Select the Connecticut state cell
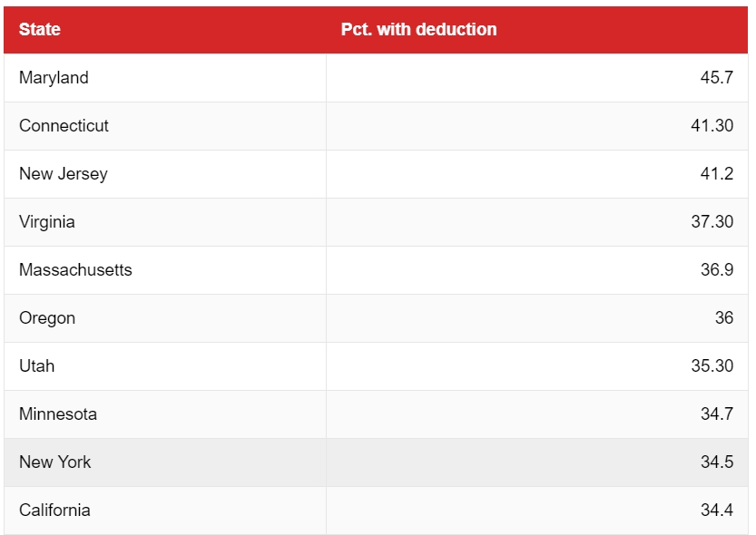 (64, 126)
